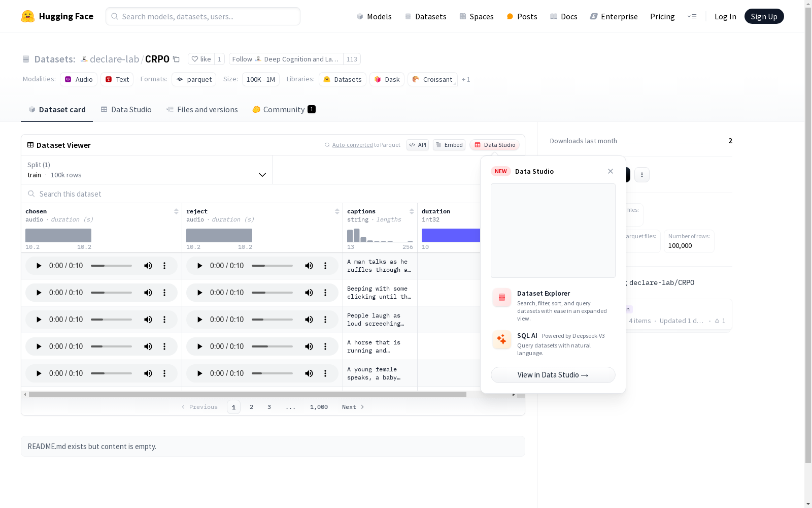812x508 pixels.
Task: Mute chosen audio in the 'Beeping with some' row
Action: tap(148, 293)
